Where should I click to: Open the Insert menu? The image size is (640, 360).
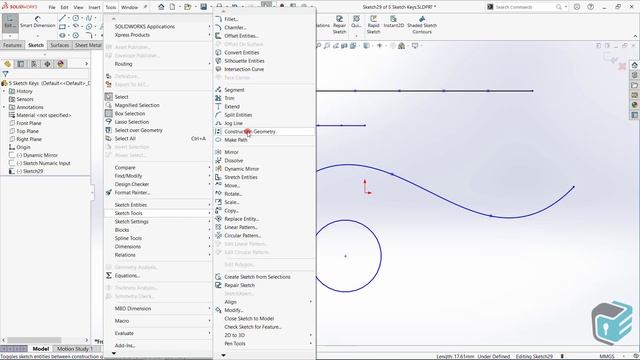coord(94,7)
